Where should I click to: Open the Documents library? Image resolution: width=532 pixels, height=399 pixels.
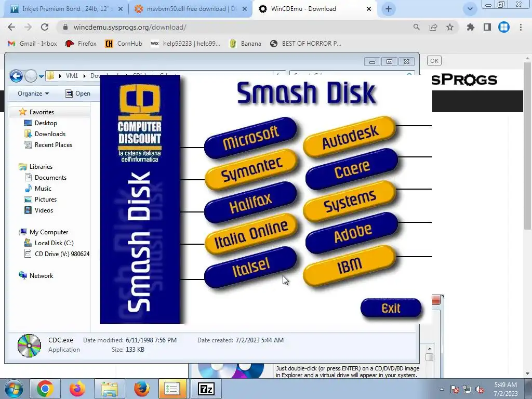(x=50, y=178)
